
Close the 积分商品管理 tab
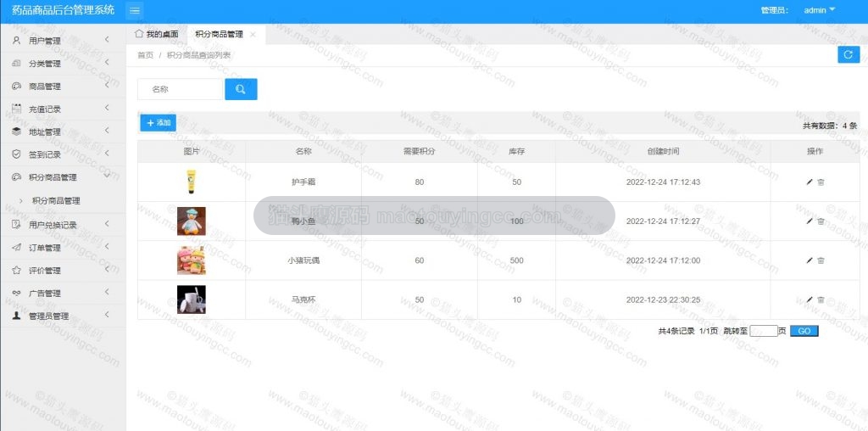(253, 34)
